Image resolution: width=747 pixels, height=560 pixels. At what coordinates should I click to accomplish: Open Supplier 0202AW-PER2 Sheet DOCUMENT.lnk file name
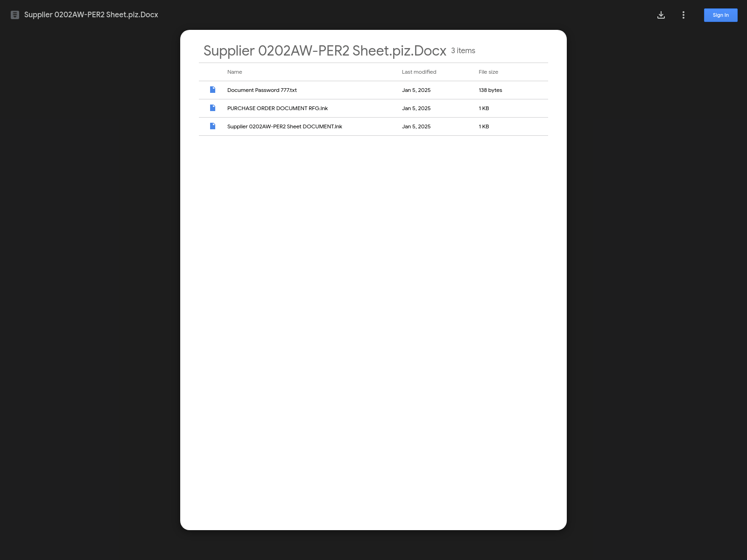285,126
